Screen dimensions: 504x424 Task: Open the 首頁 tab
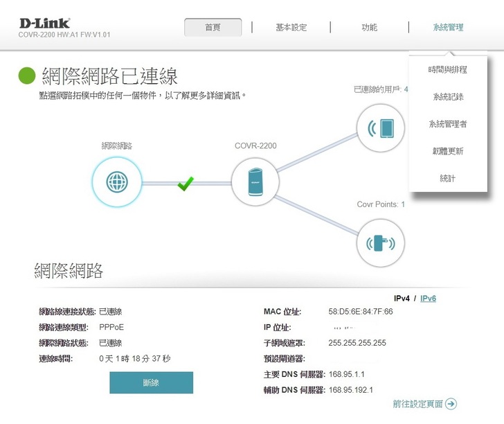pos(213,28)
